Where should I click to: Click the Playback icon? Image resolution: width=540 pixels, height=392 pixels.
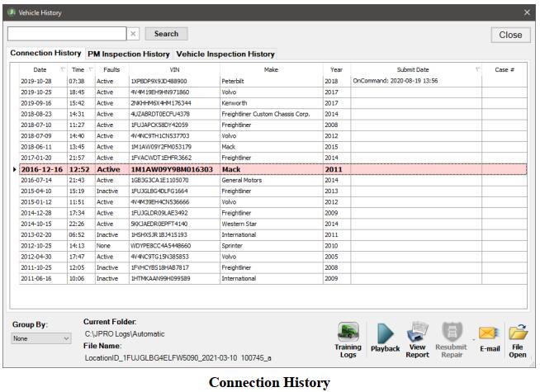click(385, 333)
